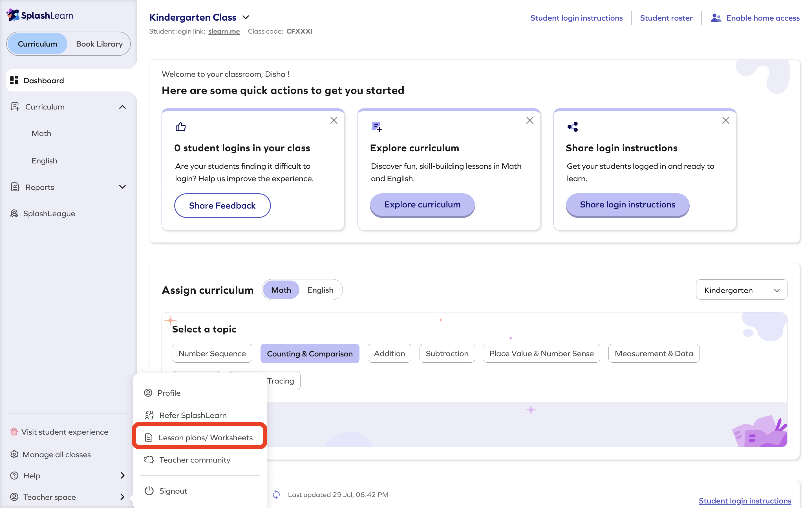Switch to Book Library toggle
The width and height of the screenshot is (812, 508).
coord(99,44)
